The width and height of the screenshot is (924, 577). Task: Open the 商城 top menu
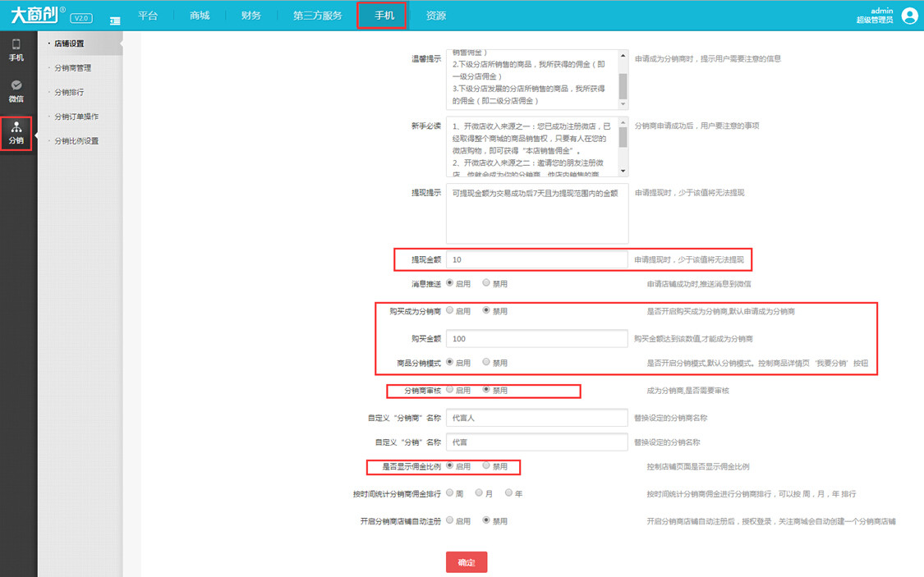200,16
